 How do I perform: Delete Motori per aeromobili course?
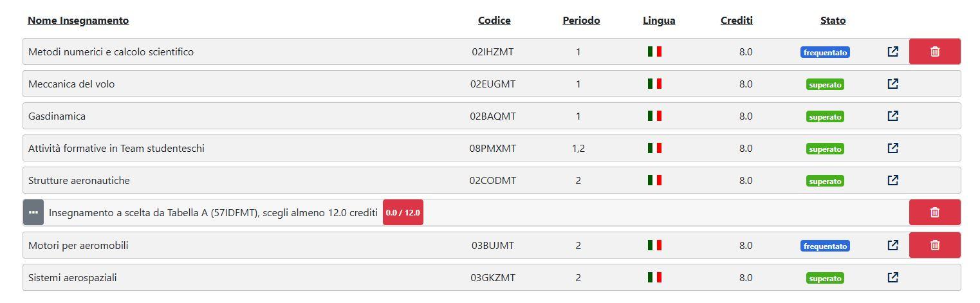(934, 245)
